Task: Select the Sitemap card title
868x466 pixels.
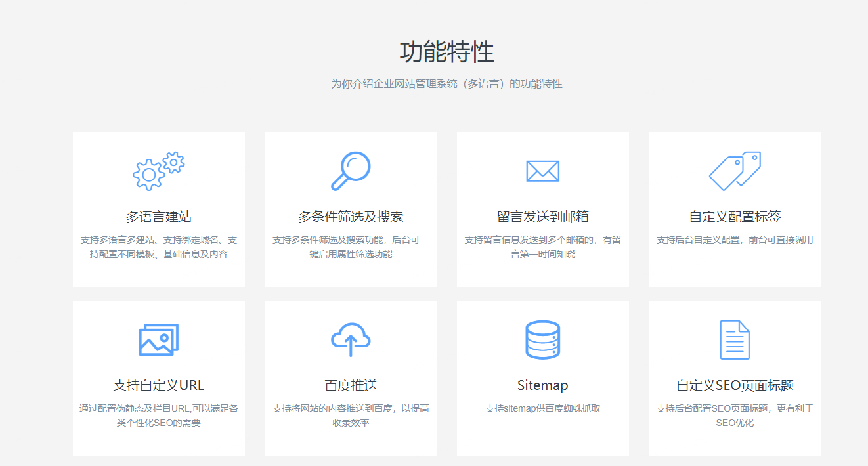Action: (x=542, y=385)
